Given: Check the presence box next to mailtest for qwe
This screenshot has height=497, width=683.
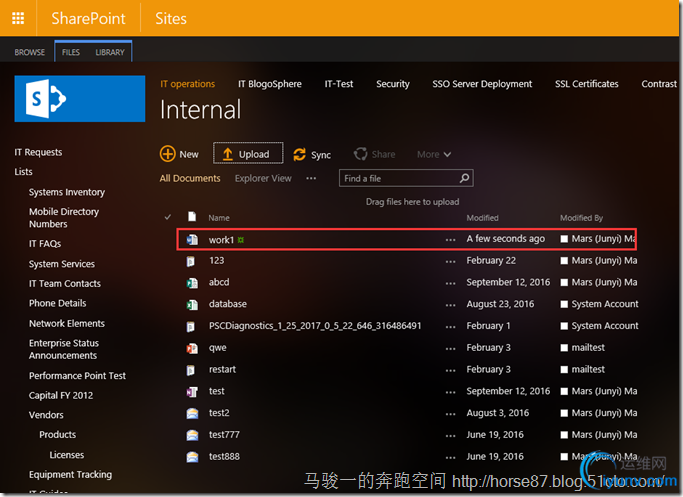Looking at the screenshot, I should click(565, 348).
